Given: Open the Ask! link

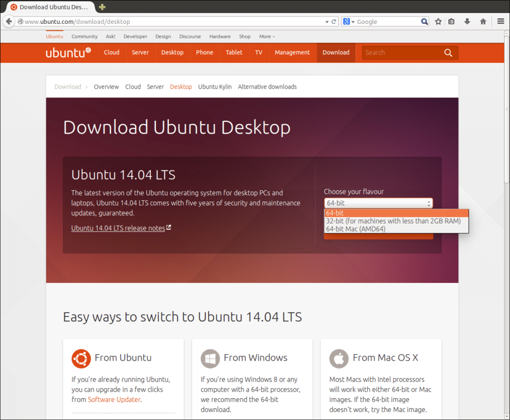Looking at the screenshot, I should click(111, 36).
